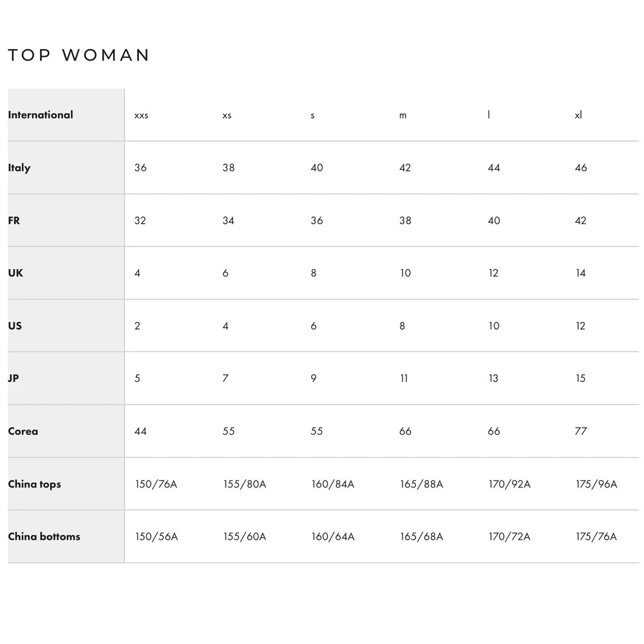Click FR size 34 cell
Image resolution: width=644 pixels, height=644 pixels.
[229, 220]
